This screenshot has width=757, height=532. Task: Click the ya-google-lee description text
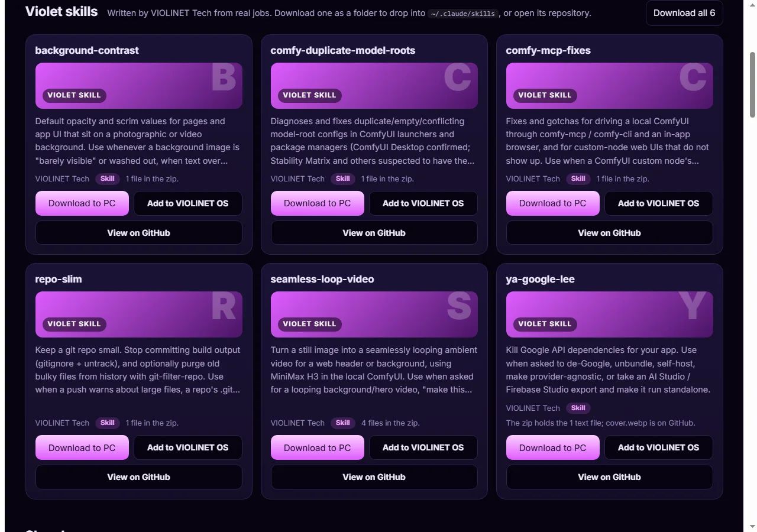click(609, 369)
